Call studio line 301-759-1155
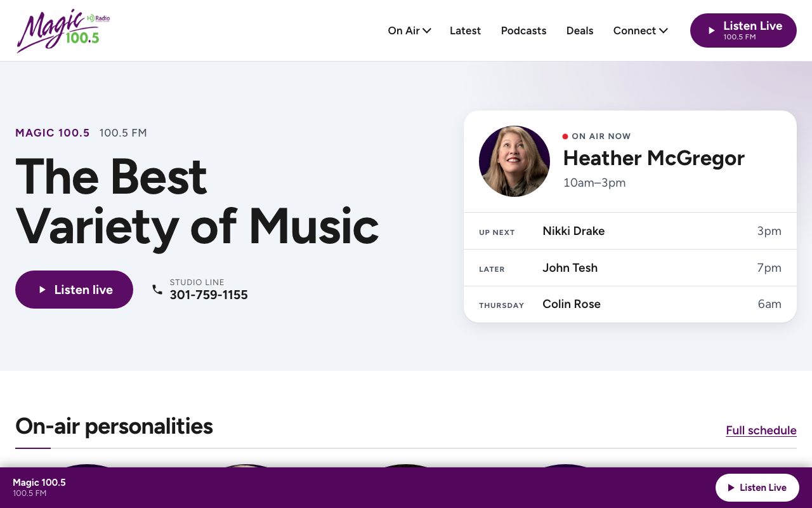This screenshot has width=812, height=508. pyautogui.click(x=209, y=295)
